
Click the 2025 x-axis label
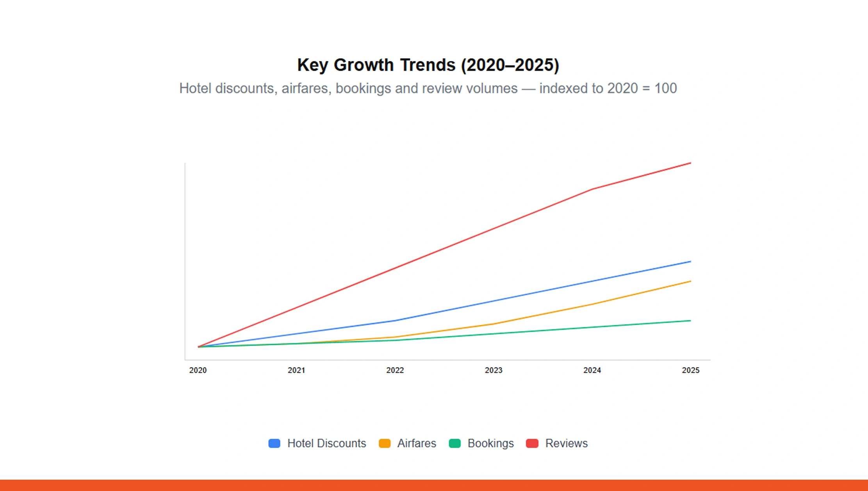(x=691, y=370)
